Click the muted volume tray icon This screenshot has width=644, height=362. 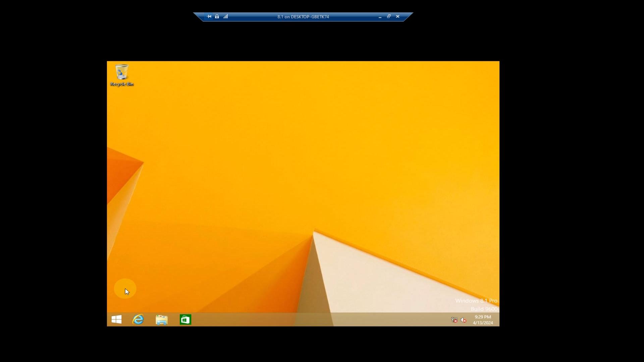click(x=464, y=320)
